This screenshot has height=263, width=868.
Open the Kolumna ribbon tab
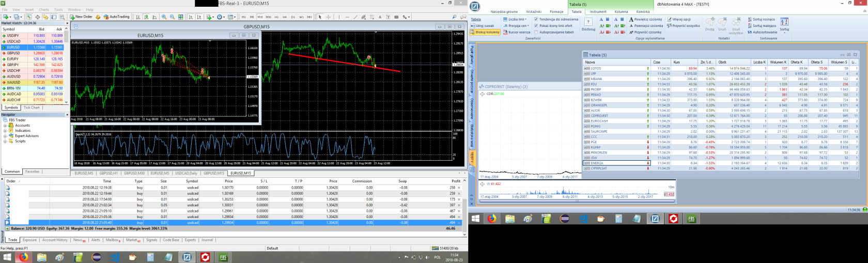coord(621,11)
